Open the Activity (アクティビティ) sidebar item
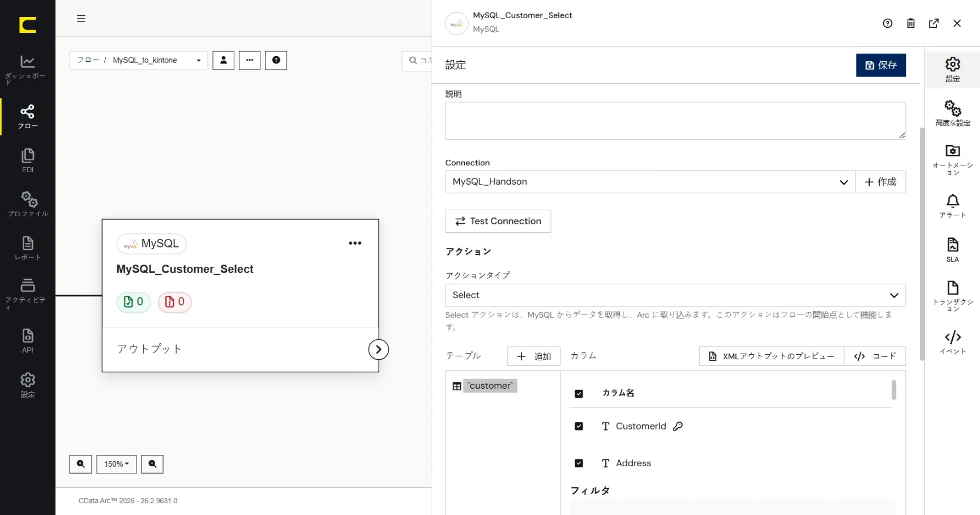The height and width of the screenshot is (515, 980). tap(27, 293)
